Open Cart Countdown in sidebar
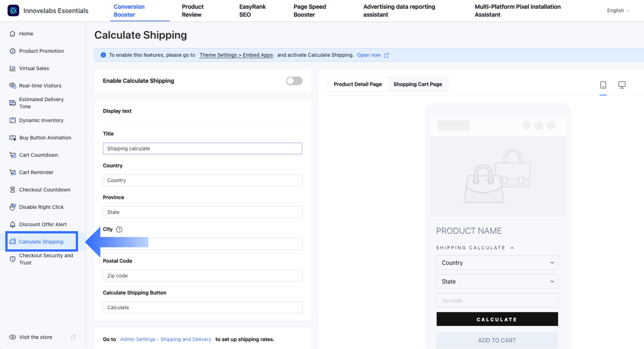The image size is (644, 349). click(x=38, y=155)
